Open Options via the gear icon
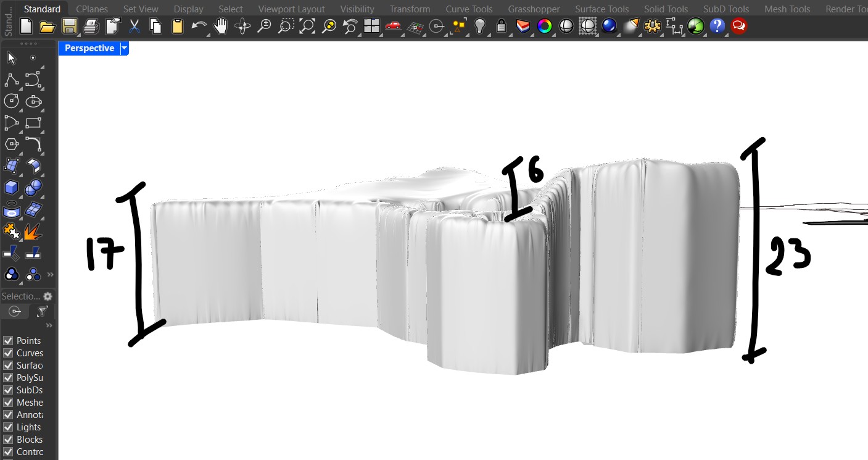Image resolution: width=868 pixels, height=460 pixels. coord(653,27)
